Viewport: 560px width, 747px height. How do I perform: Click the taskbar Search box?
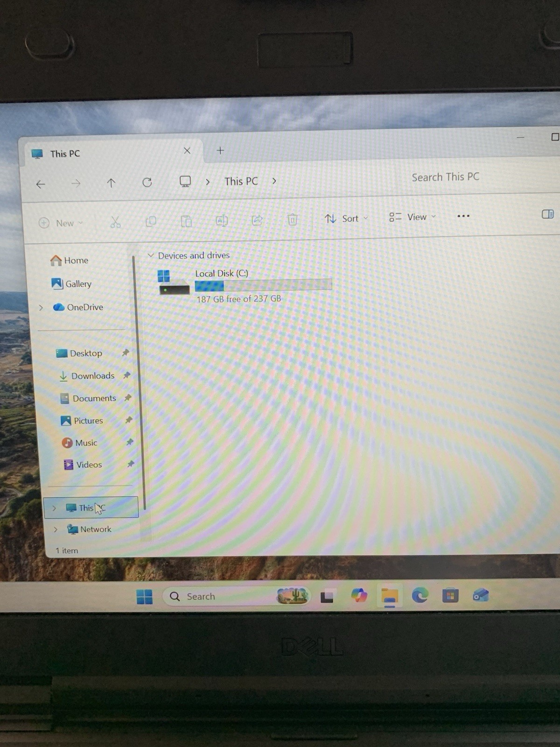[236, 596]
